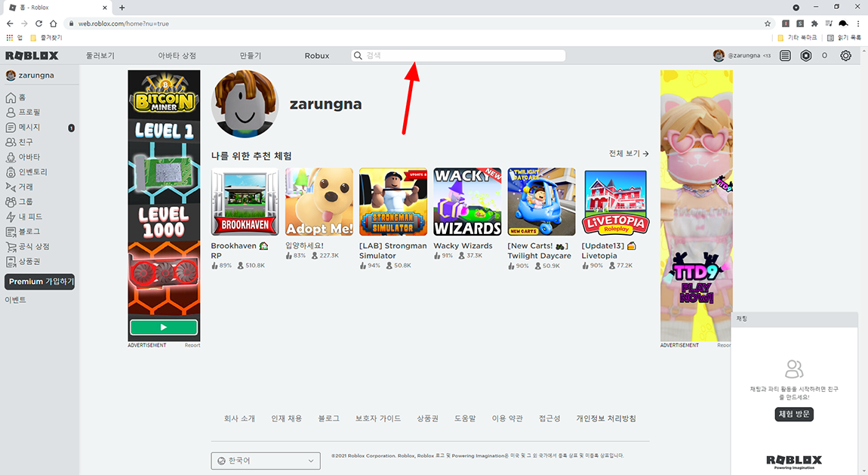Open the notifications list icon in header
Viewport: 868px width, 475px height.
click(x=785, y=55)
